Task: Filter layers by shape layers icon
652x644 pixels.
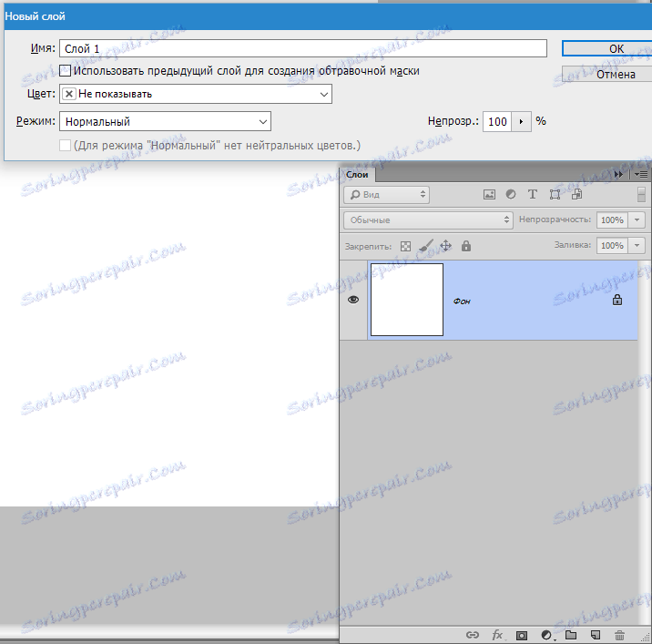Action: point(555,194)
